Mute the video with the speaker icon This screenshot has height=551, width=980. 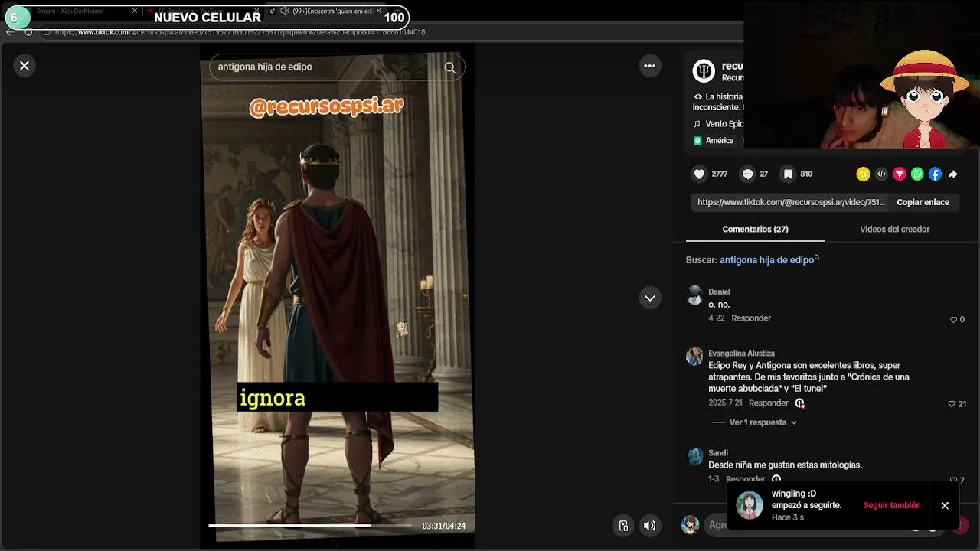tap(649, 526)
